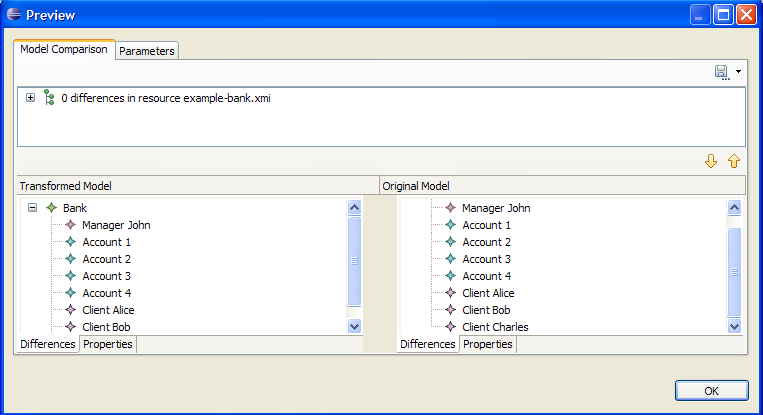This screenshot has width=763, height=415.
Task: Click the icon of Manager John in Transformed Model
Action: [x=70, y=225]
